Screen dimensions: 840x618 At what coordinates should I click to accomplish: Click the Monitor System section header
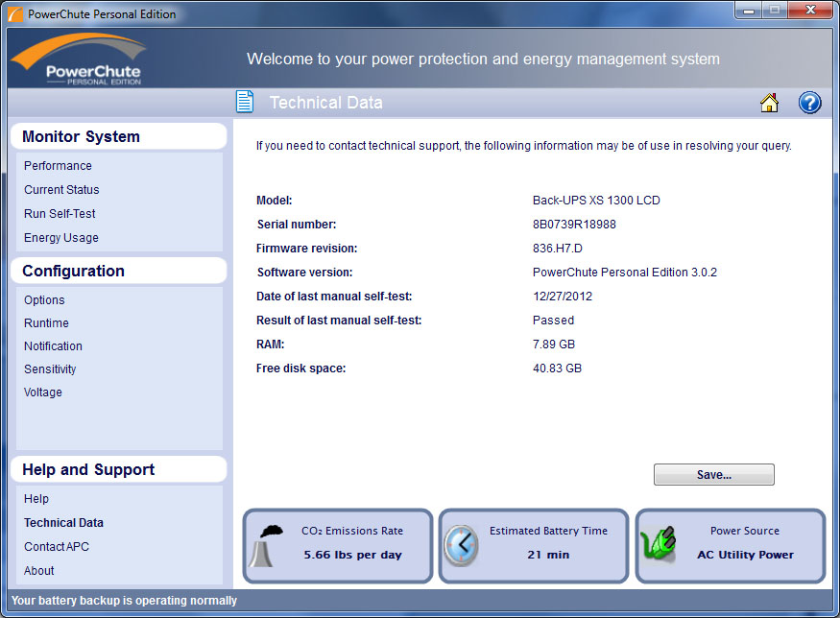(118, 136)
